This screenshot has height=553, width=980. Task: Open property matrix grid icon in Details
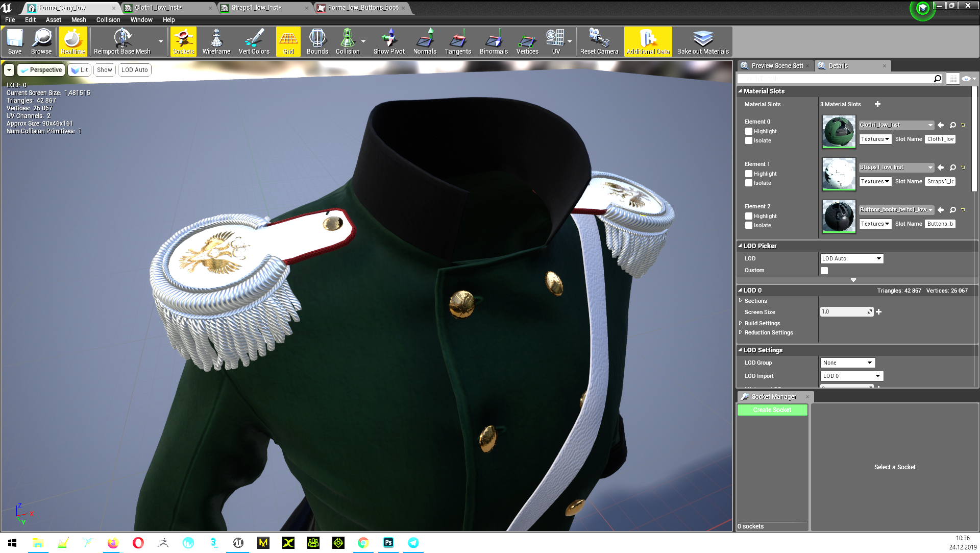[x=952, y=79]
